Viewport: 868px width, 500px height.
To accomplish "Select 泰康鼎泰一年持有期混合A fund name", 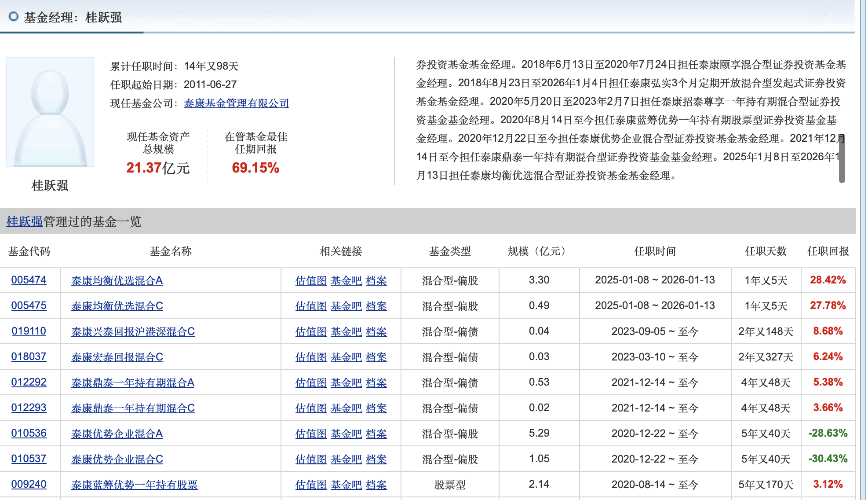I will pos(128,382).
